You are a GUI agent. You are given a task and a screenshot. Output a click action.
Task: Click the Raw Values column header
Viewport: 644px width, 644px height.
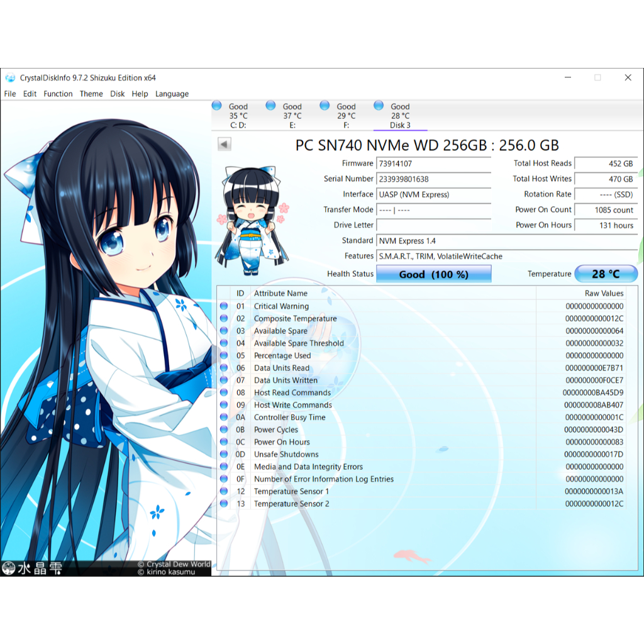pos(604,293)
